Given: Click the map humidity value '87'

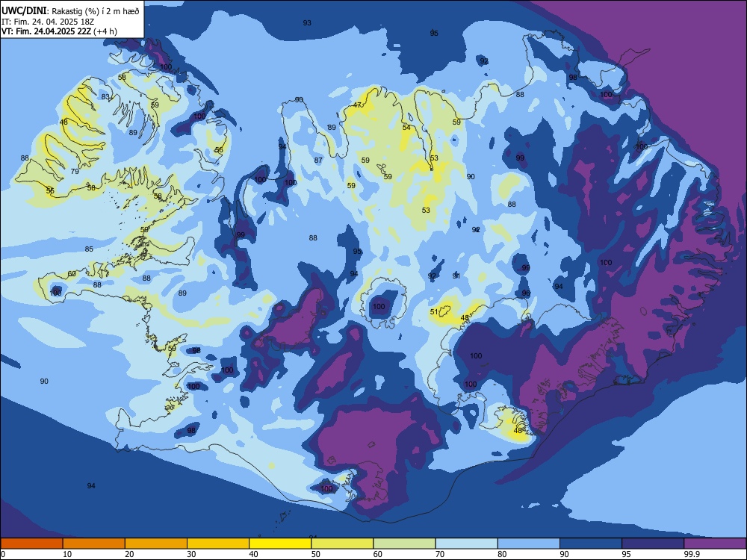Looking at the screenshot, I should point(318,161).
